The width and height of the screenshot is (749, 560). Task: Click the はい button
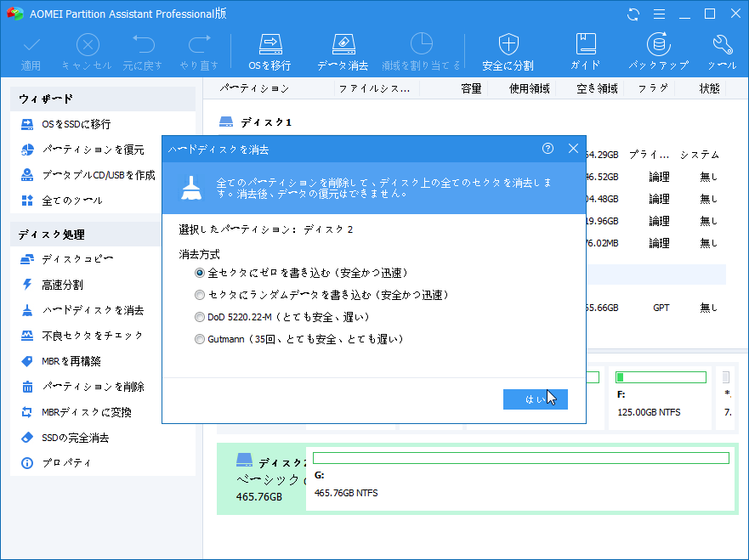pyautogui.click(x=536, y=399)
